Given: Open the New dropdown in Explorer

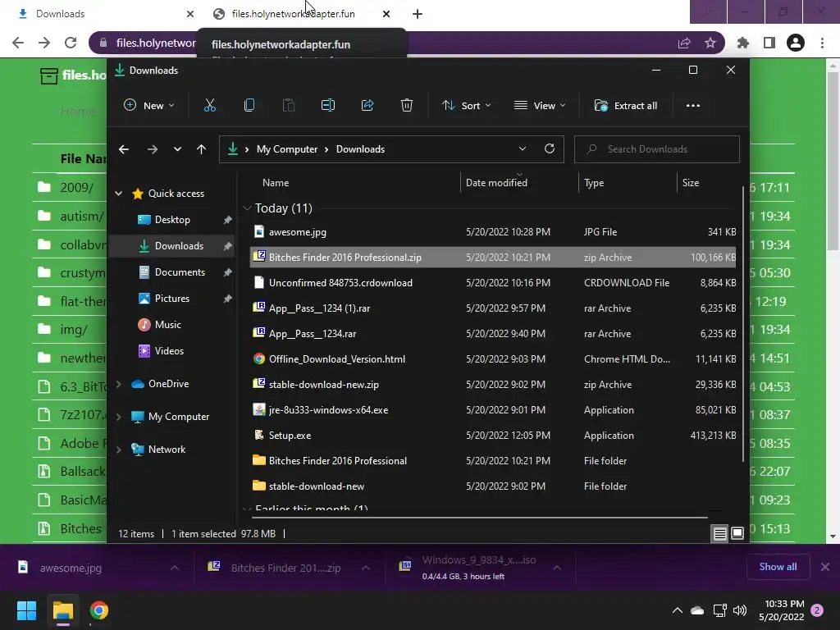Looking at the screenshot, I should point(148,106).
